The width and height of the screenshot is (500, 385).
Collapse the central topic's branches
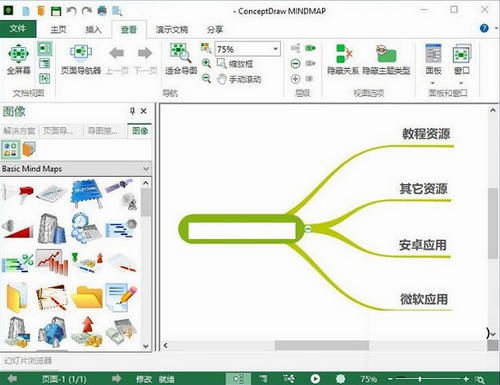[308, 229]
